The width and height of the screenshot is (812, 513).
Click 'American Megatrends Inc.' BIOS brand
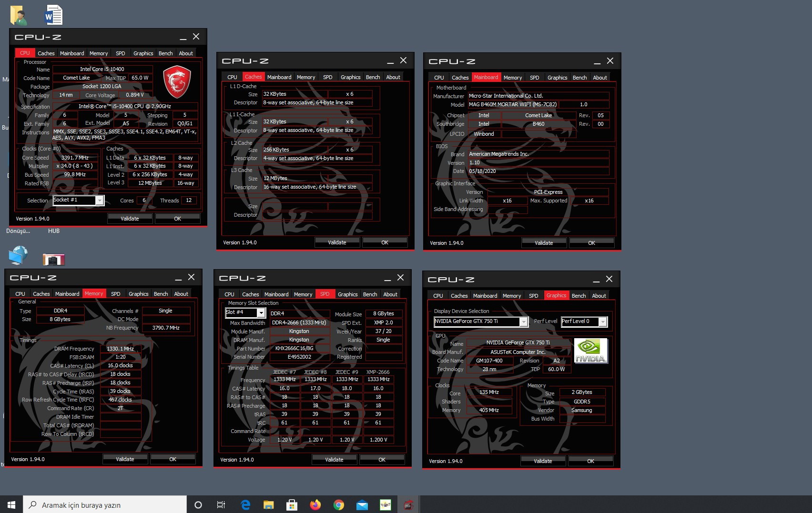[x=499, y=154]
